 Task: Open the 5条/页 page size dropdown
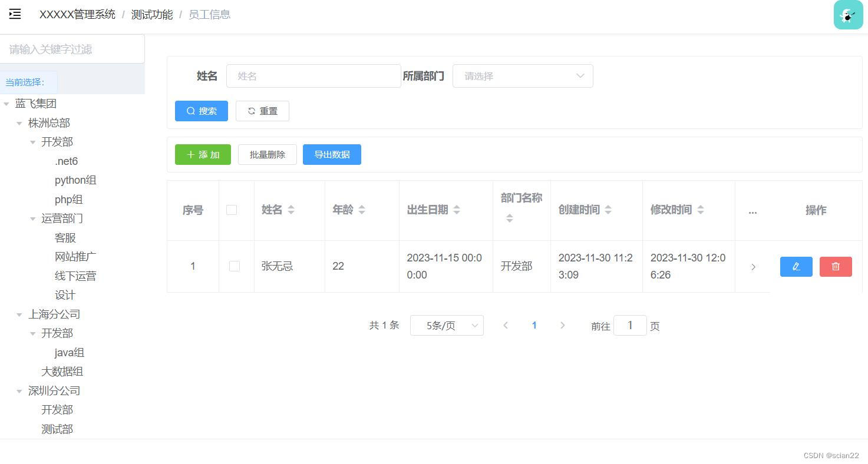(447, 325)
